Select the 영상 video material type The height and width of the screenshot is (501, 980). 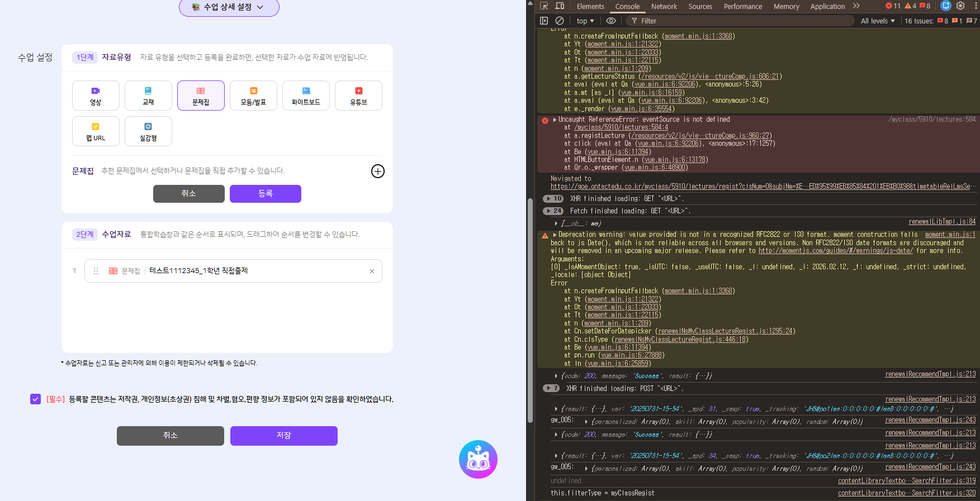pos(96,96)
